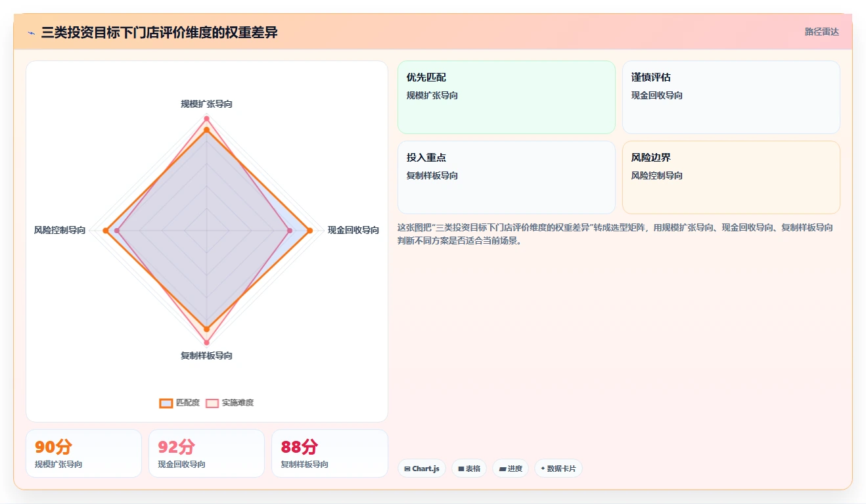Open the 优先匹配 card
Viewport: 866px width, 504px height.
507,97
